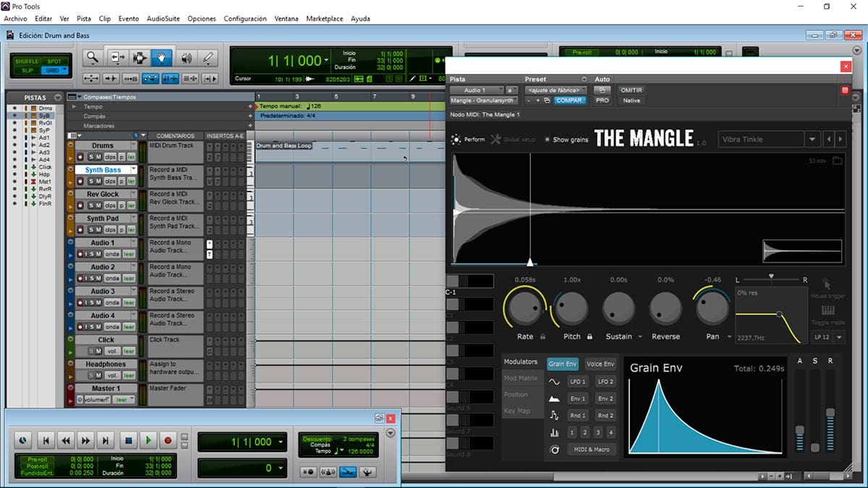Screen dimensions: 868x488
Task: Toggle Show grains option
Action: 566,140
